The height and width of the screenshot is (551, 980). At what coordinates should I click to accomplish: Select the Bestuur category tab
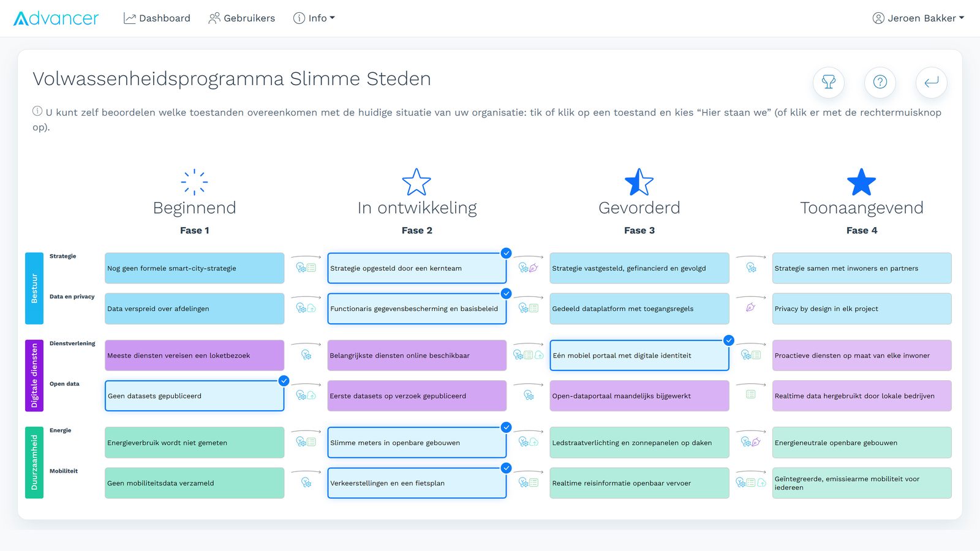(x=34, y=288)
